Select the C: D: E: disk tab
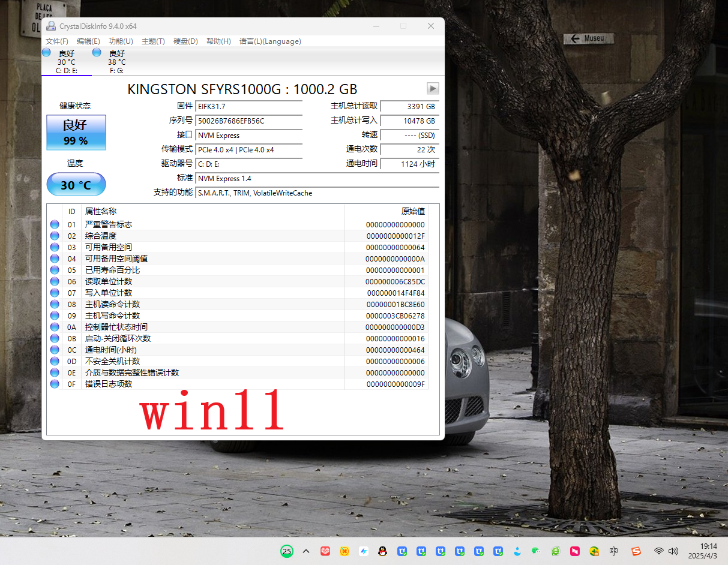728x565 pixels. [x=66, y=62]
